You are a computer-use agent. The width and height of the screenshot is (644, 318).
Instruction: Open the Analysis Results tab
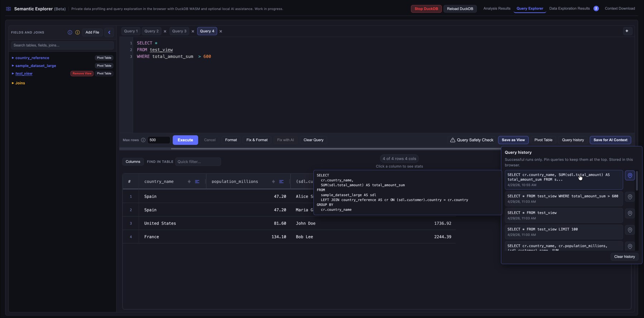coord(497,9)
